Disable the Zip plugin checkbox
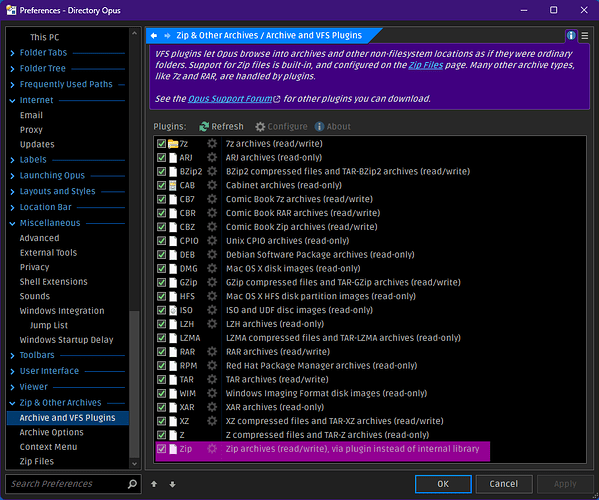 [x=161, y=449]
